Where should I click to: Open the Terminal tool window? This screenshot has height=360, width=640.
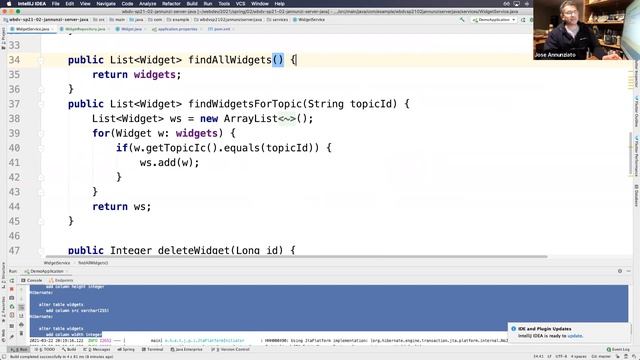click(x=152, y=349)
